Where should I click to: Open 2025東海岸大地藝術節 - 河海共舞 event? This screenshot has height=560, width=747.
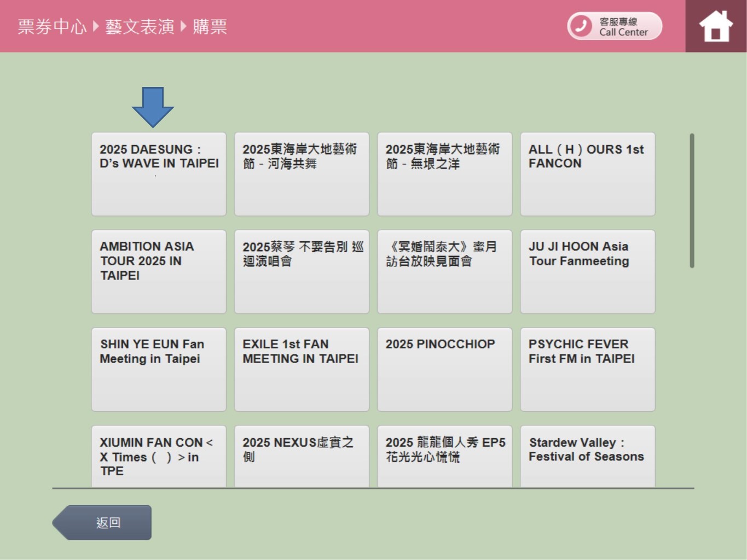[x=301, y=173]
